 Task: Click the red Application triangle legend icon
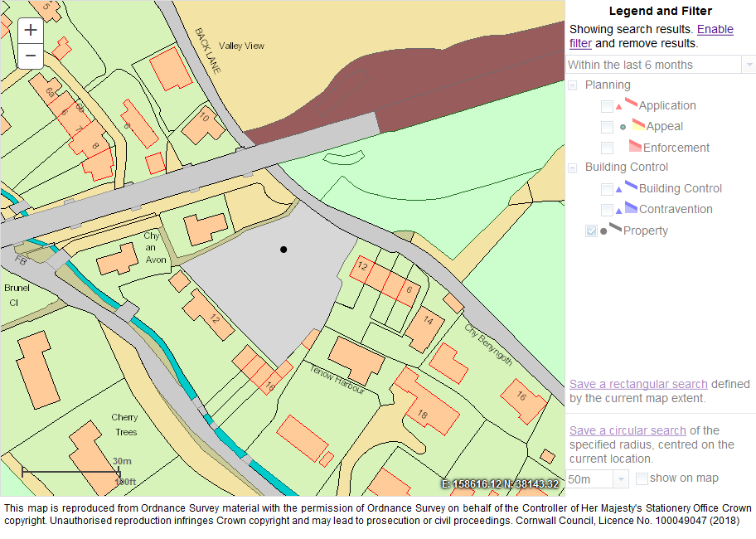coord(619,107)
